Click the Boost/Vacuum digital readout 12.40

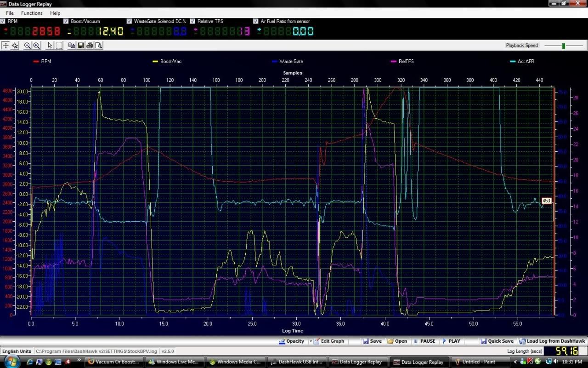pos(96,32)
